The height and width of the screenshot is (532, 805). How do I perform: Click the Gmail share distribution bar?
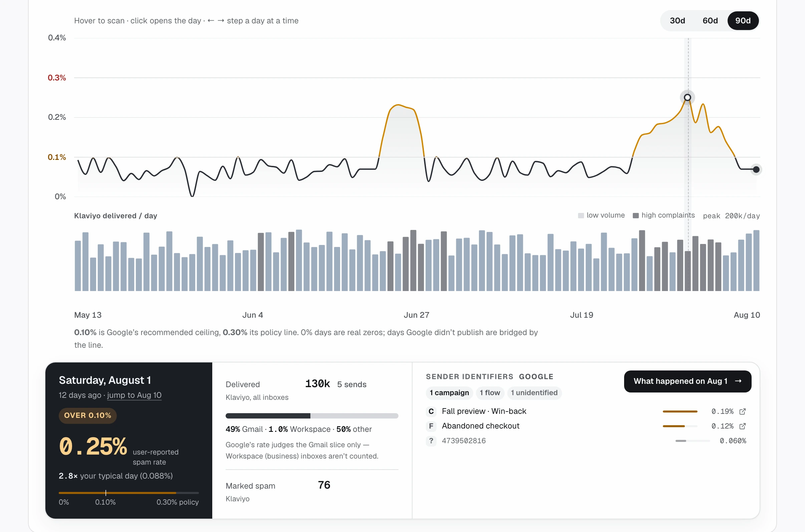(312, 416)
